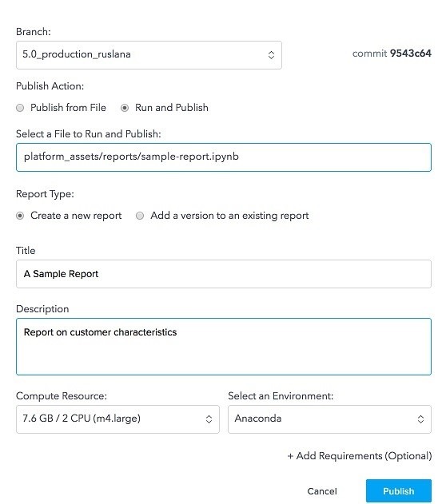
Task: Click the Run and Publish label text
Action: (x=172, y=108)
